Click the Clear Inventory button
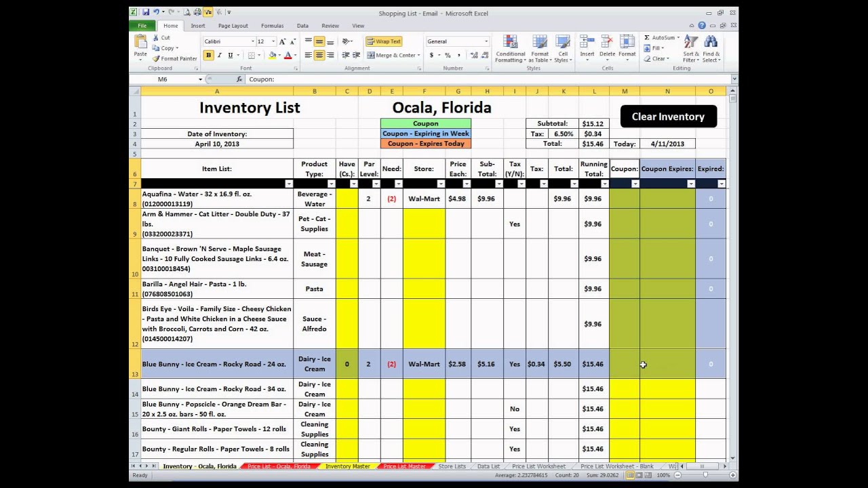868x488 pixels. 668,117
